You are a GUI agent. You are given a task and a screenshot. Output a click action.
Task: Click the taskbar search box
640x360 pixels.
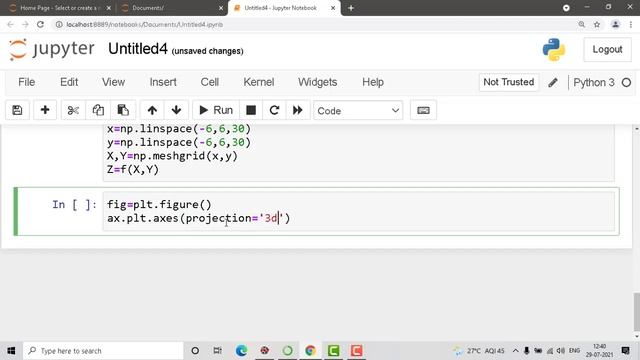click(x=103, y=351)
